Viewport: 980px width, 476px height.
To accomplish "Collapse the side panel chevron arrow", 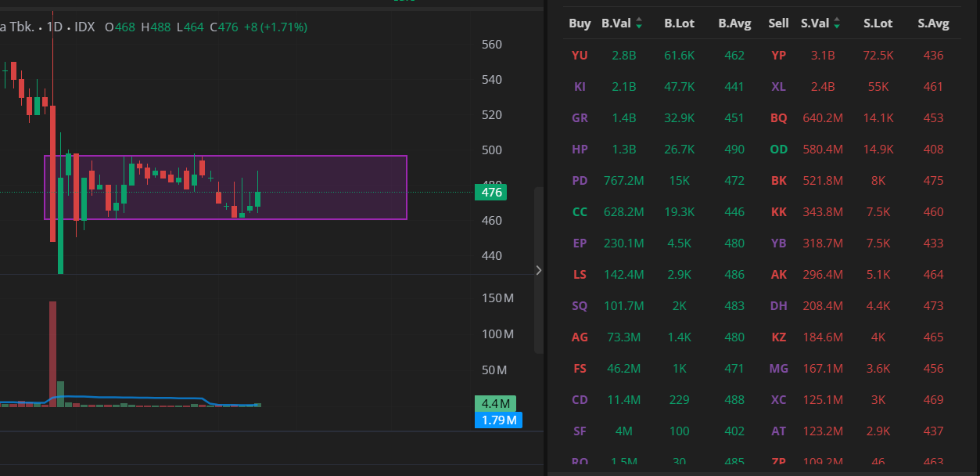I will 538,270.
